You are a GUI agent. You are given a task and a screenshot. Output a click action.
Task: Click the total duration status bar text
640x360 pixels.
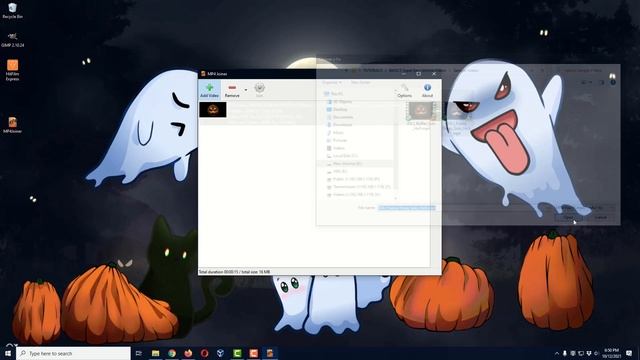[234, 271]
